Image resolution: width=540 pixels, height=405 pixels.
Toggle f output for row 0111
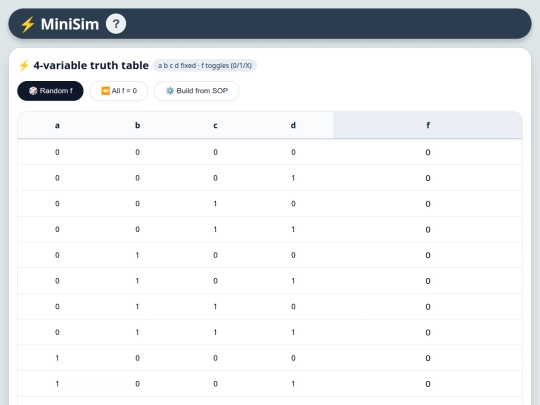pos(428,332)
